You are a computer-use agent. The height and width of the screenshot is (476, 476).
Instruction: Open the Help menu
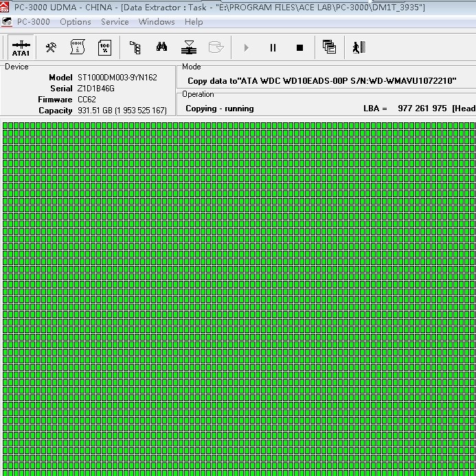coord(194,21)
